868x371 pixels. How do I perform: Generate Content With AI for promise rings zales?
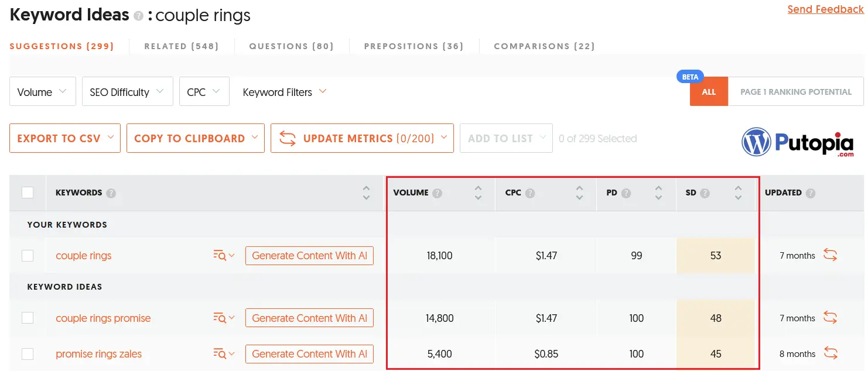point(309,354)
